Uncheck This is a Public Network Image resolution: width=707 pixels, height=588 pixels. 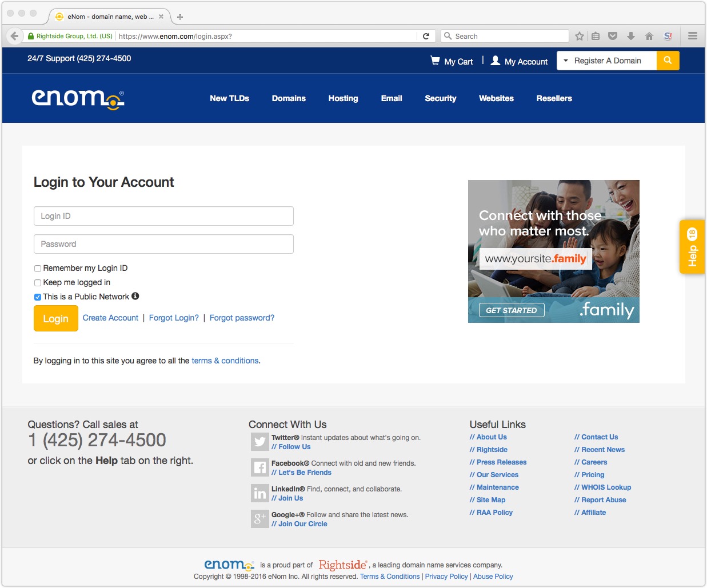click(38, 297)
